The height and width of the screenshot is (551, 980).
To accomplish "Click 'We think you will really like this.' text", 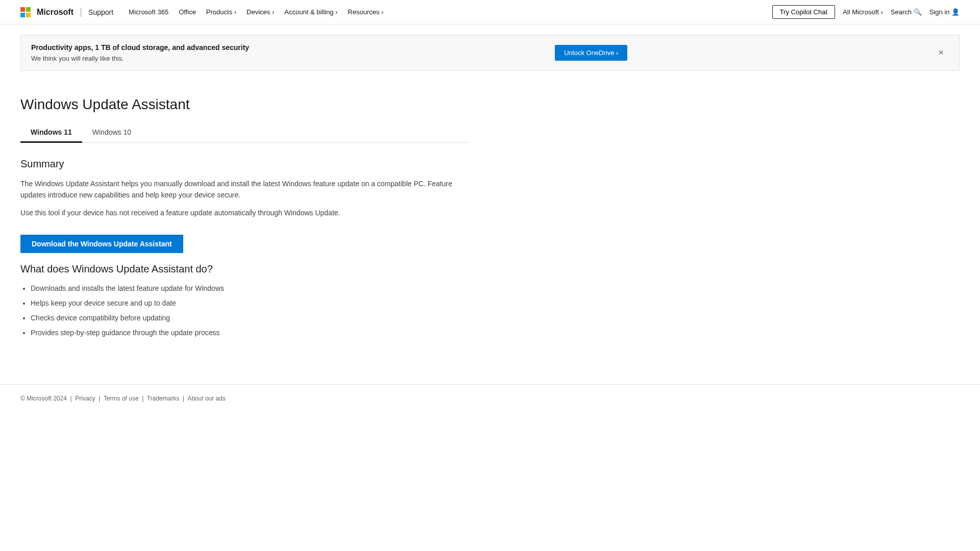I will (78, 59).
